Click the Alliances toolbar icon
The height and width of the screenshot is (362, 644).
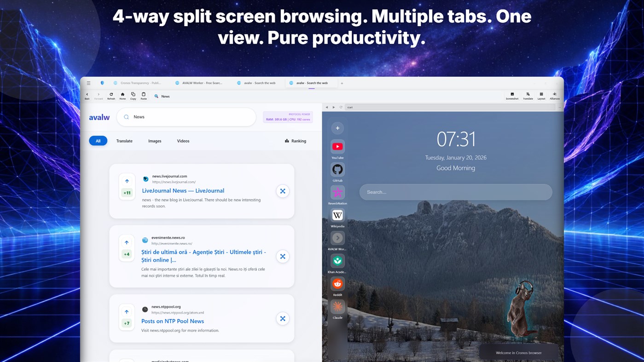click(554, 96)
